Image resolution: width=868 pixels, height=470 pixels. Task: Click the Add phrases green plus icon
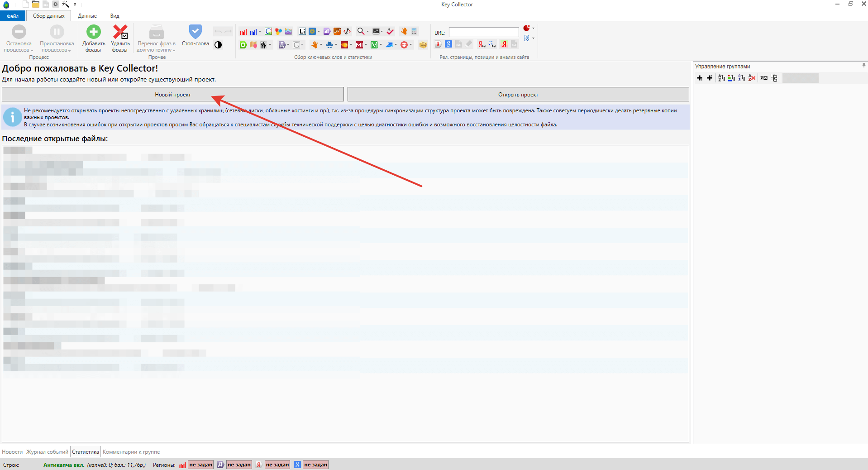point(94,32)
